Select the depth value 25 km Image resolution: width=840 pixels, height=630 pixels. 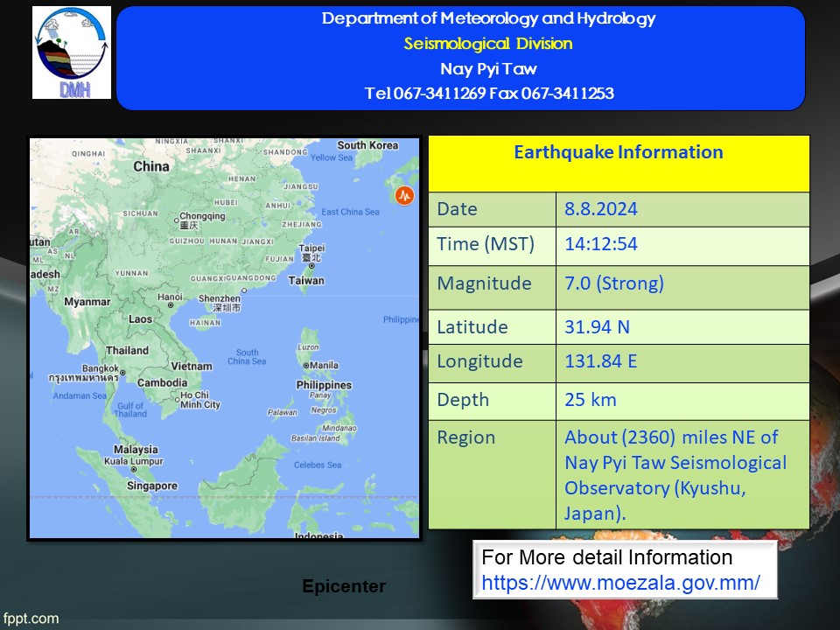point(591,400)
